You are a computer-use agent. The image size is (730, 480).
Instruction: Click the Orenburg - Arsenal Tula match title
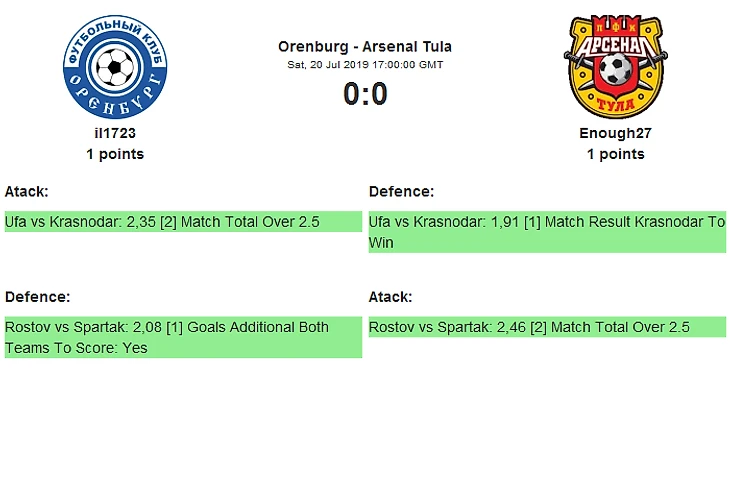point(365,46)
